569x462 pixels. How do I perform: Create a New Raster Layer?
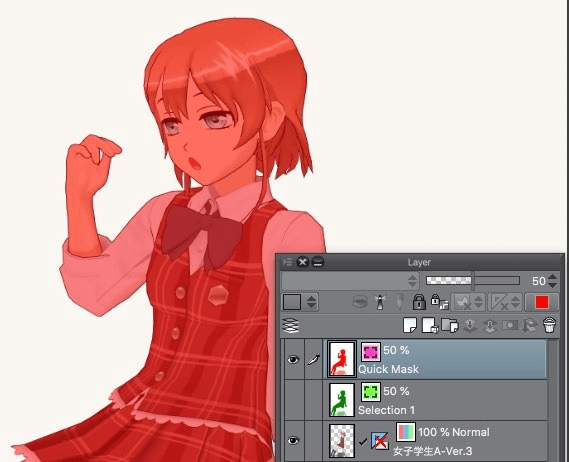[x=410, y=325]
